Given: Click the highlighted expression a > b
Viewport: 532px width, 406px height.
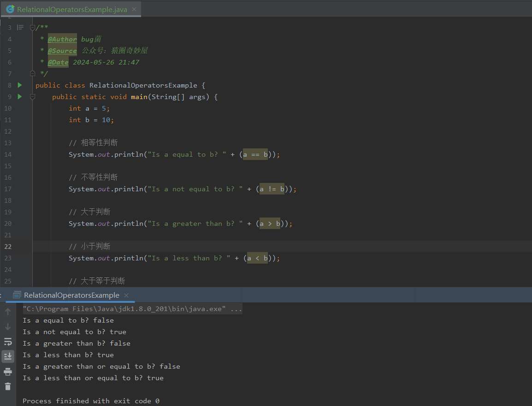Looking at the screenshot, I should 270,224.
